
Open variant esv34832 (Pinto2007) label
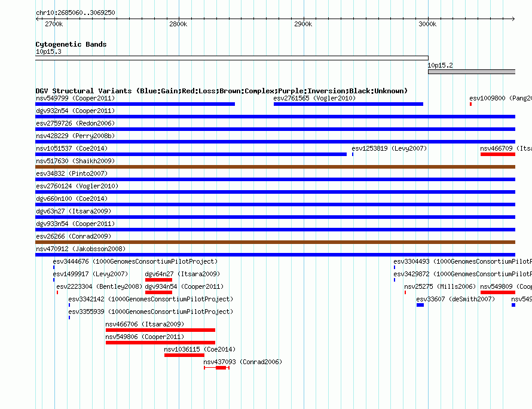click(x=72, y=173)
